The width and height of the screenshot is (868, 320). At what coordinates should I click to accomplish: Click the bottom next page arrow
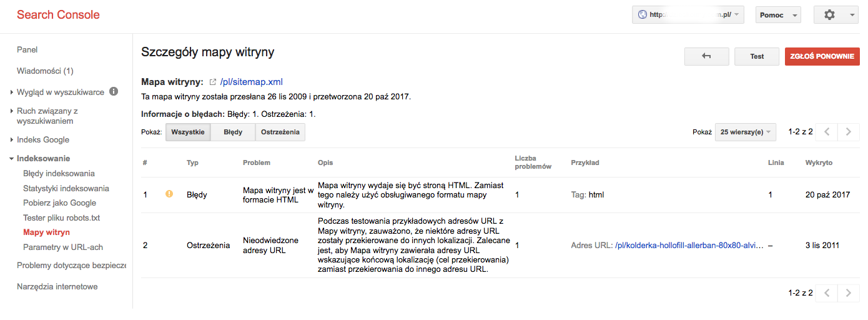pos(847,292)
